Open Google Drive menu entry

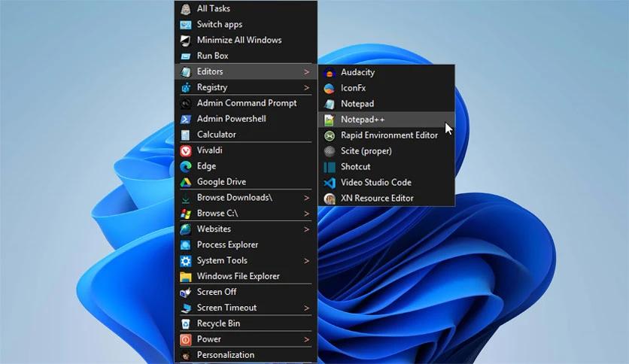[246, 181]
